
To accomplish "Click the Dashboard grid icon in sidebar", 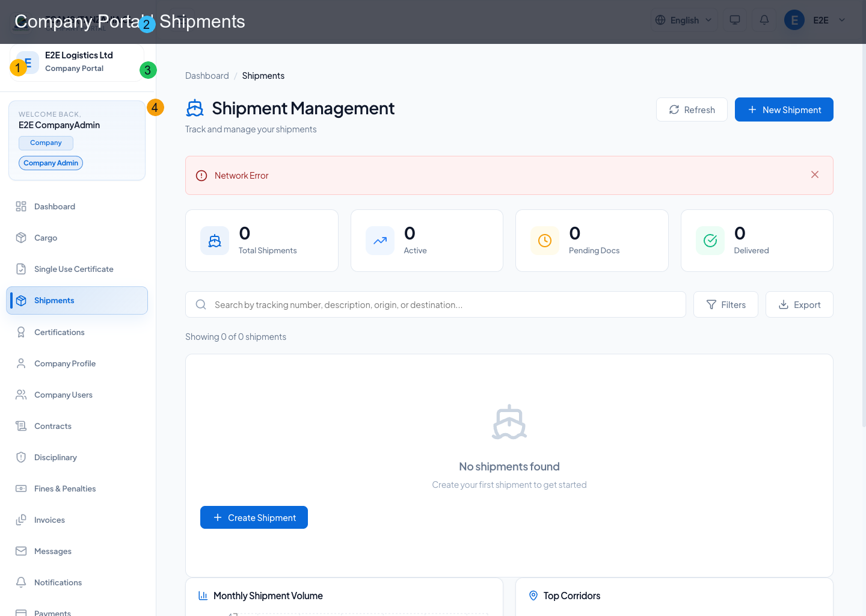I will click(21, 206).
